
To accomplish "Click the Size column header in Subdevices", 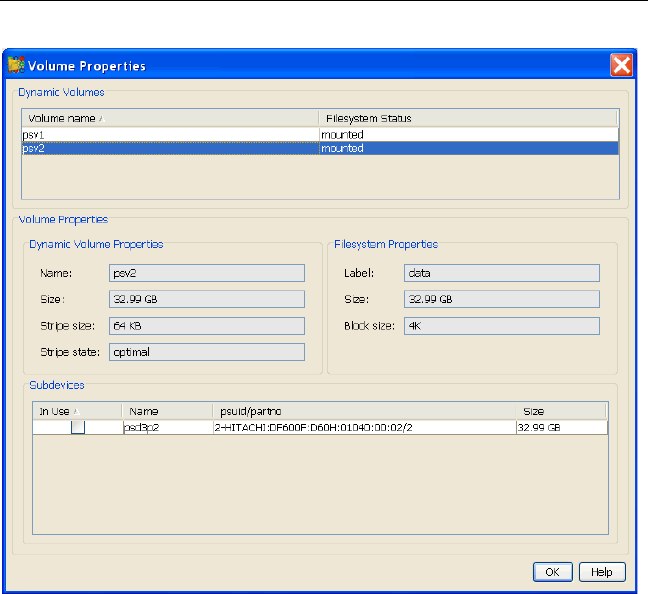I will tap(561, 411).
